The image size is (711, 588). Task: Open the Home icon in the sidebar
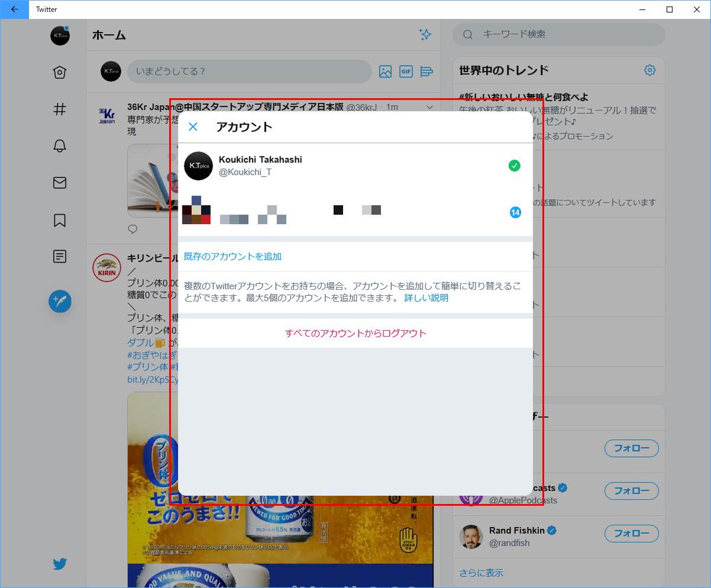[60, 72]
